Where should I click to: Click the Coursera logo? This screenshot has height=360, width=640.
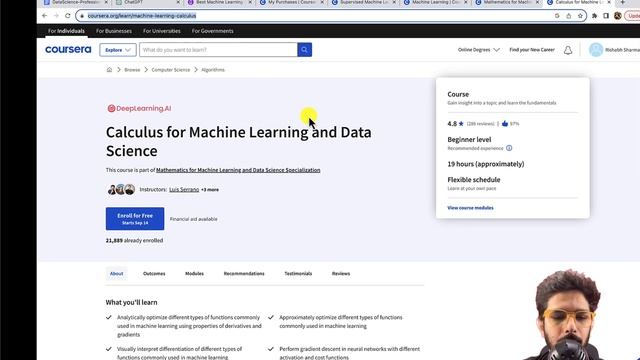[68, 49]
